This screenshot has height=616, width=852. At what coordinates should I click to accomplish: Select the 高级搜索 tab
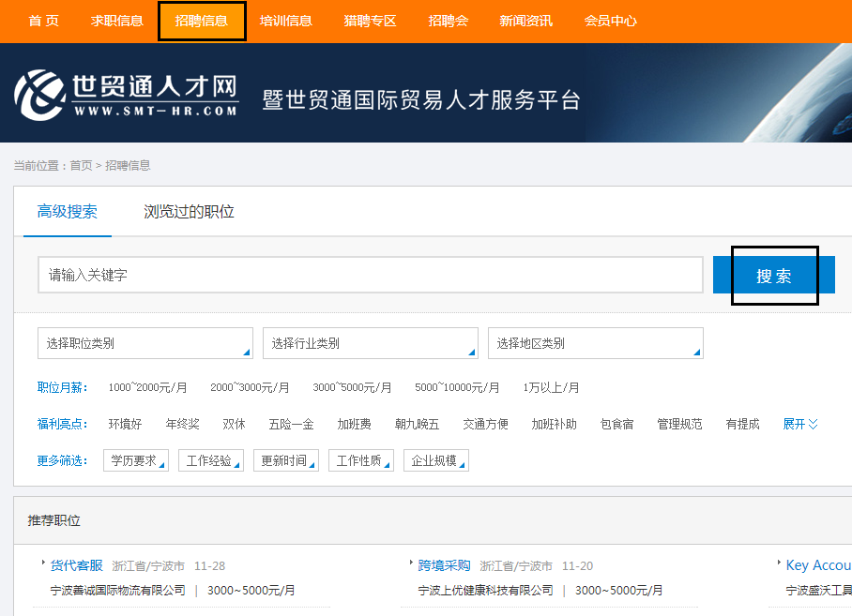[x=67, y=212]
